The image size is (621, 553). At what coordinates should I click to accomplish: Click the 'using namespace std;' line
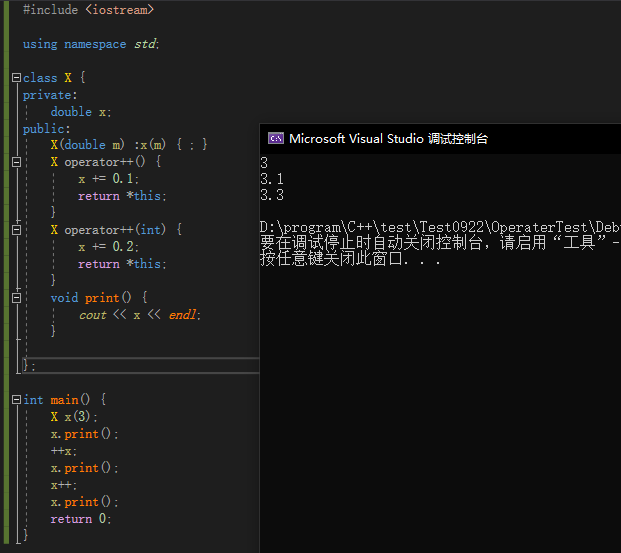tap(91, 44)
